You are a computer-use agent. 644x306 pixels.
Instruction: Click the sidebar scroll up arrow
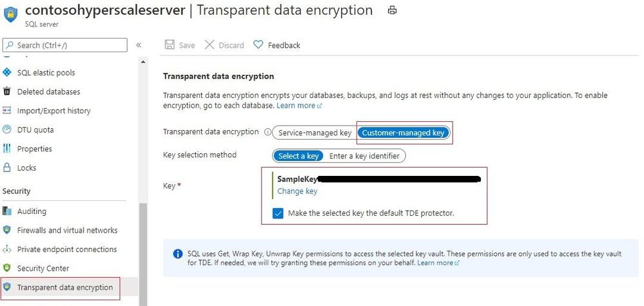click(143, 62)
